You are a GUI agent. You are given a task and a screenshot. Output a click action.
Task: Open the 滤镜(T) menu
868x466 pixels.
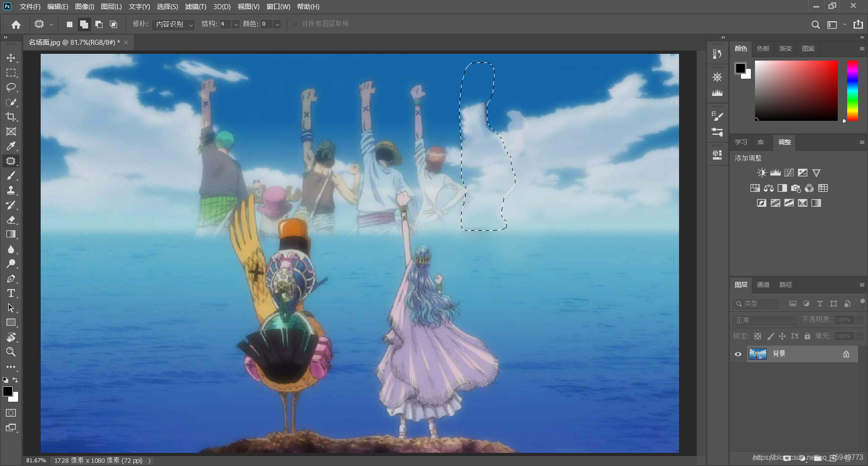pyautogui.click(x=195, y=7)
